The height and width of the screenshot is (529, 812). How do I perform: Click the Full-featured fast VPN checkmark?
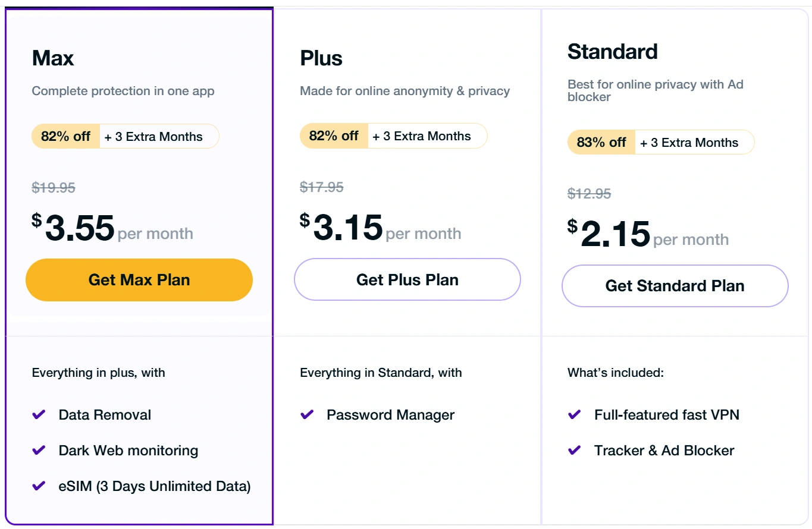[x=575, y=415]
